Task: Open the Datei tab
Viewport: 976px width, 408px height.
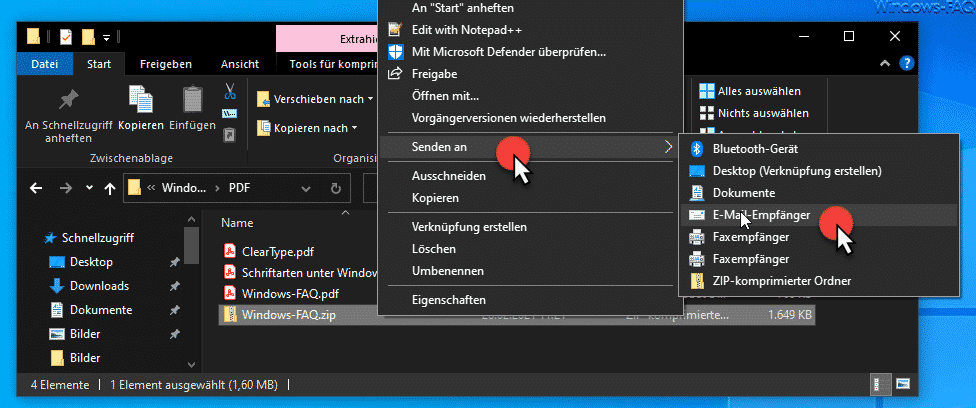Action: click(45, 64)
